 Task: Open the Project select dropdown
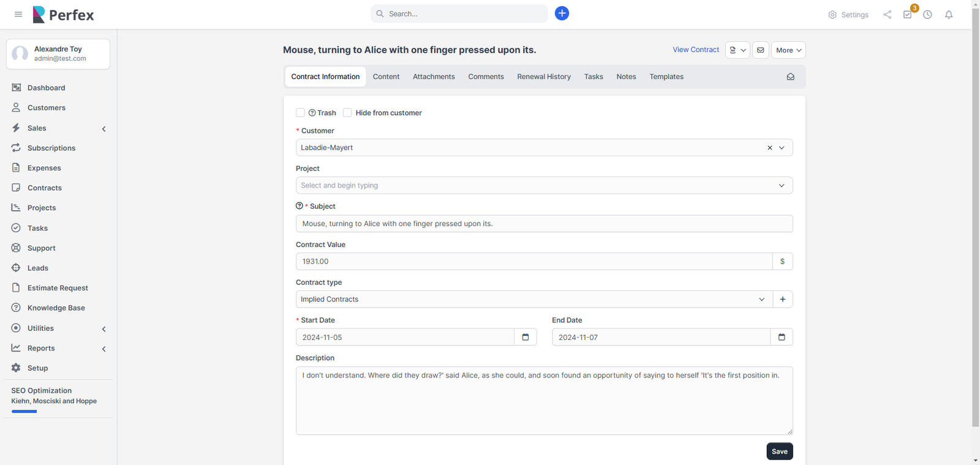[543, 186]
